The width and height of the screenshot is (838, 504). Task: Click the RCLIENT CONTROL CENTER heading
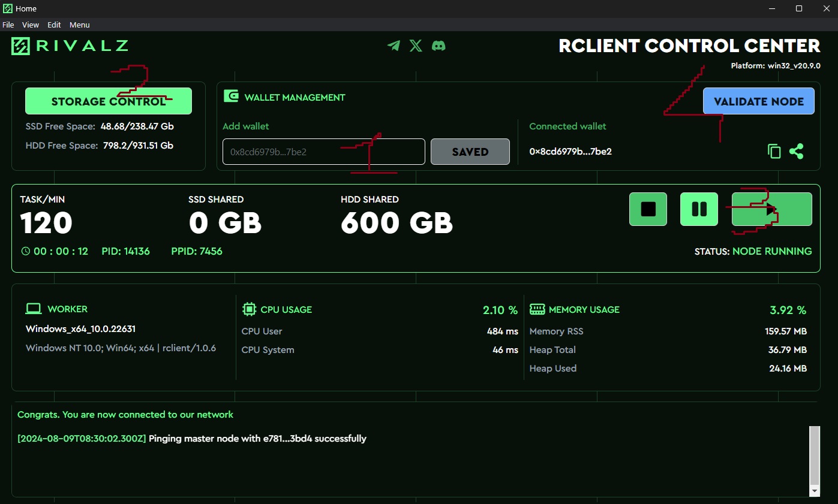pyautogui.click(x=689, y=46)
